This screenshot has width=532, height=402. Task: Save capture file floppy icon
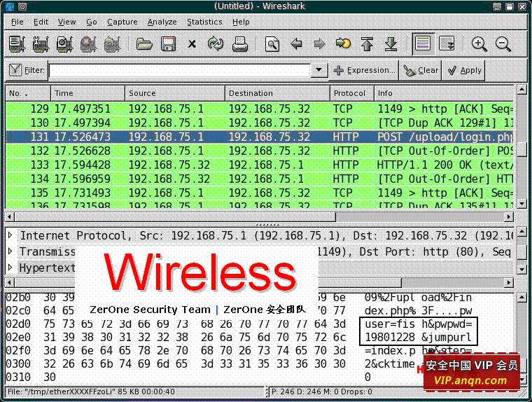168,44
